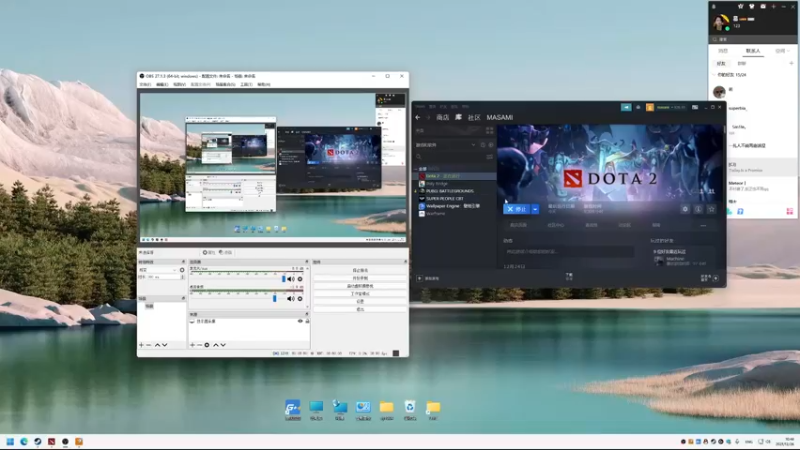Select the scene item in OBS scenes list
800x450 pixels.
pyautogui.click(x=149, y=306)
